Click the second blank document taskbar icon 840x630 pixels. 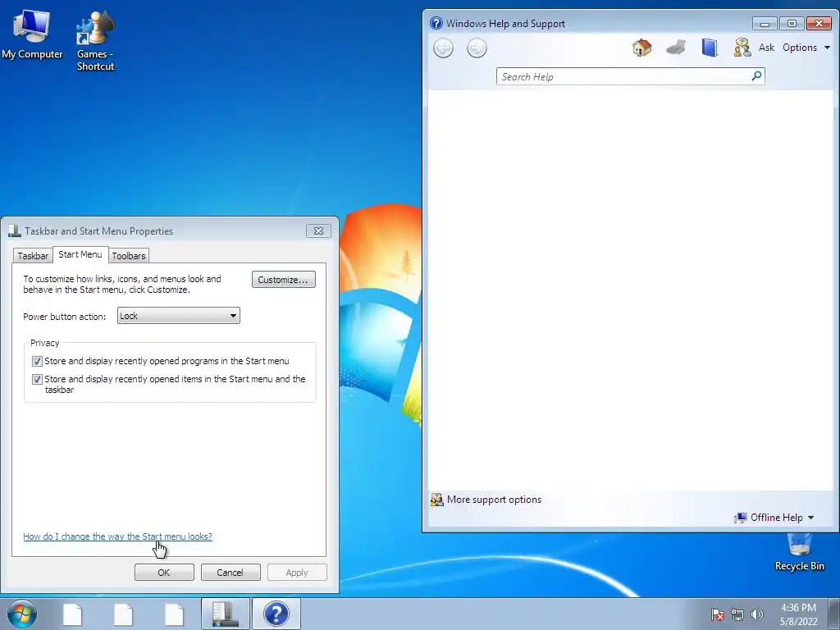(123, 614)
